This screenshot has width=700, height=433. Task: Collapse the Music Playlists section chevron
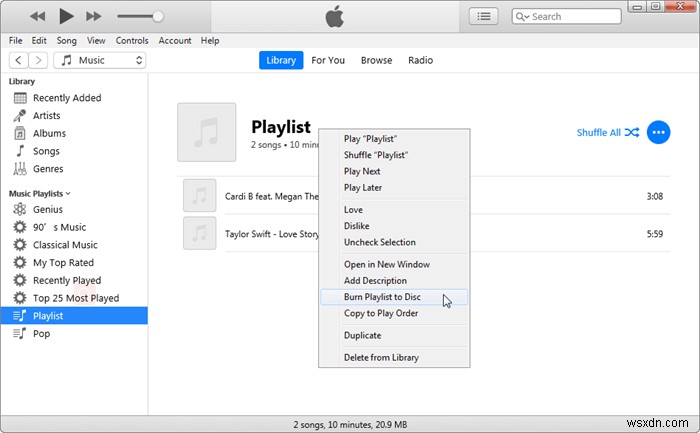click(68, 194)
